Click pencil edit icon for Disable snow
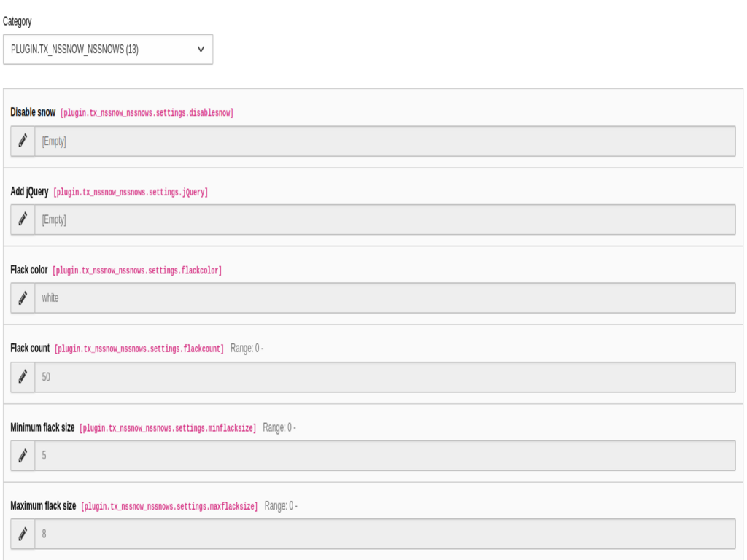747x560 pixels. [x=23, y=141]
